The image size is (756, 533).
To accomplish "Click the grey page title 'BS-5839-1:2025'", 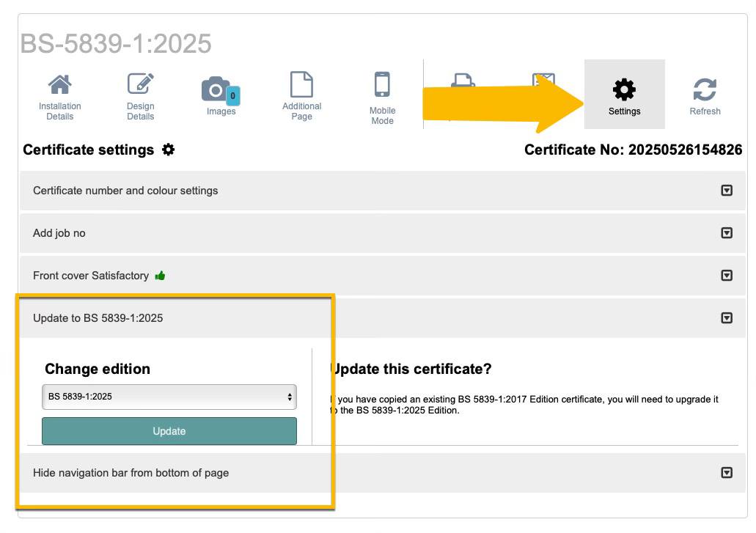I will pos(116,43).
